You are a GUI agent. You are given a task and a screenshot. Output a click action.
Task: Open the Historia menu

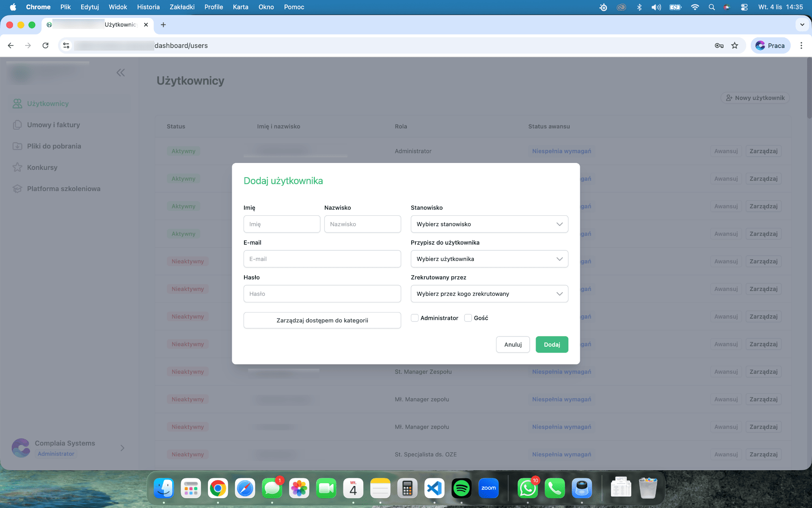click(x=148, y=7)
